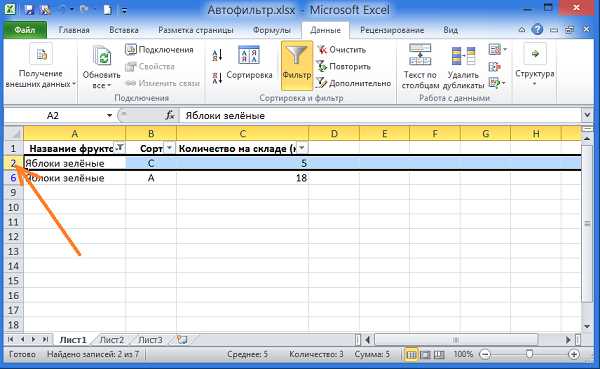Click the Select All corner box
This screenshot has height=369, width=600.
point(14,134)
